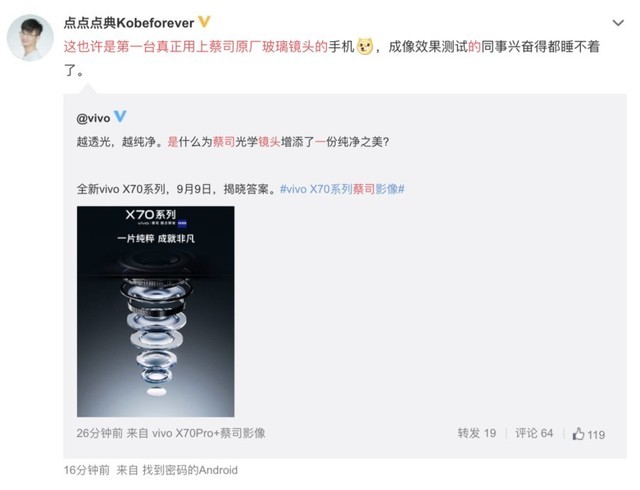Click 评论 64 comments button
Viewport: 640px width, 490px height.
534,433
